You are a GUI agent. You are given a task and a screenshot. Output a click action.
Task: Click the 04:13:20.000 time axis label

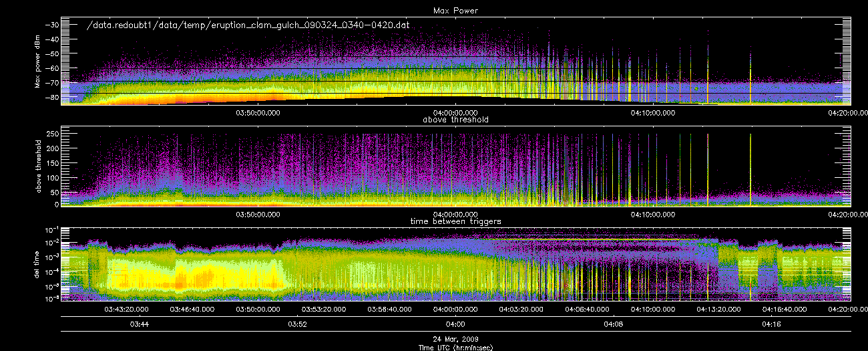coord(720,310)
